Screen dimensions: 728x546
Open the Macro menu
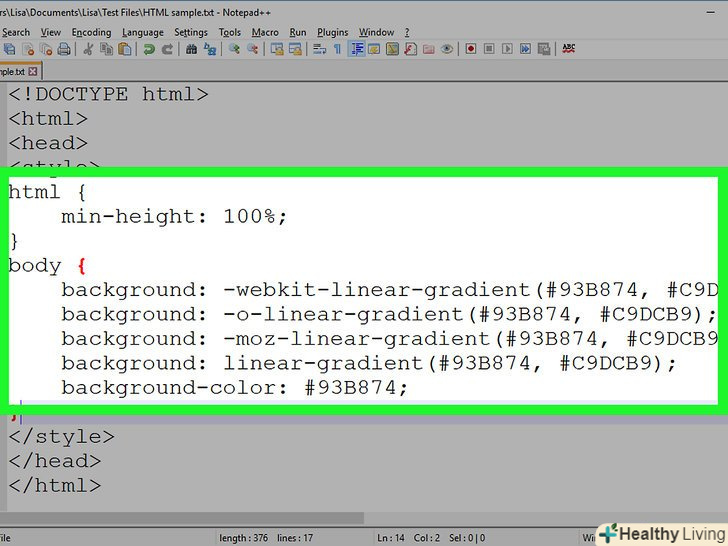click(265, 32)
